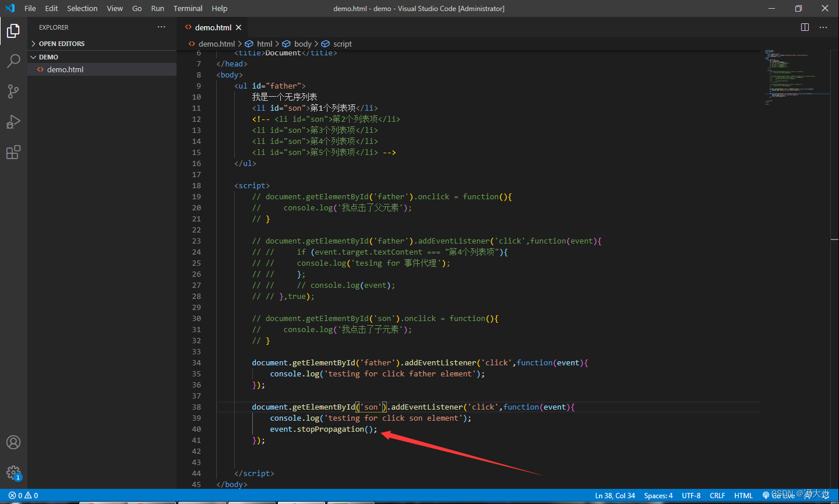Viewport: 839px width, 504px height.
Task: Click Ln 38, Col 34 in status bar
Action: pyautogui.click(x=615, y=496)
